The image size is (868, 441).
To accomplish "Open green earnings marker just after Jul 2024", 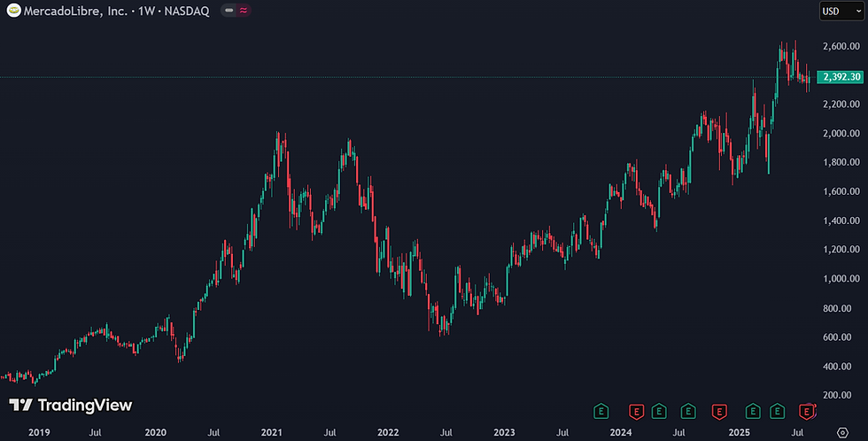I will pyautogui.click(x=688, y=411).
